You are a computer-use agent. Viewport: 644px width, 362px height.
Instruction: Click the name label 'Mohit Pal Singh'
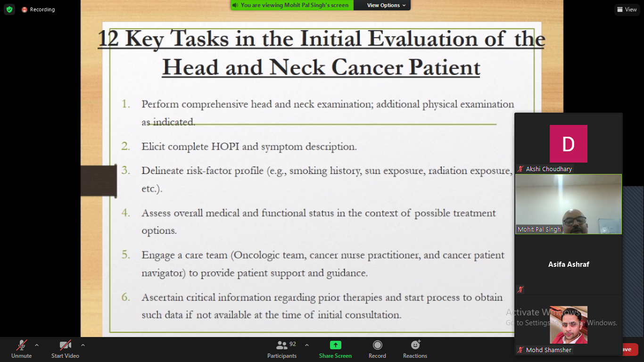pos(539,230)
